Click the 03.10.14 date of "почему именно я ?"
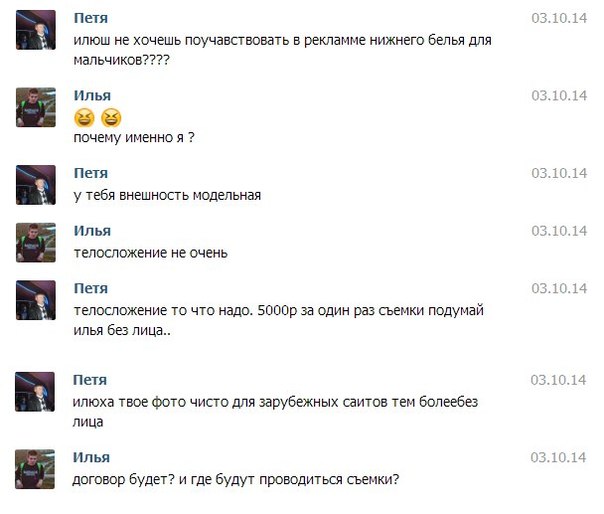Image resolution: width=604 pixels, height=514 pixels. click(557, 96)
